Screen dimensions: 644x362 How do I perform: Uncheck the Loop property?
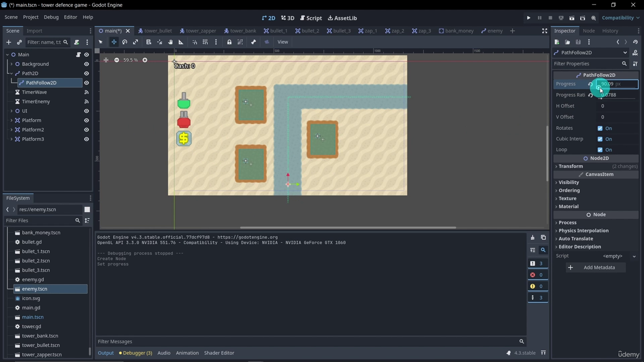[x=600, y=150]
